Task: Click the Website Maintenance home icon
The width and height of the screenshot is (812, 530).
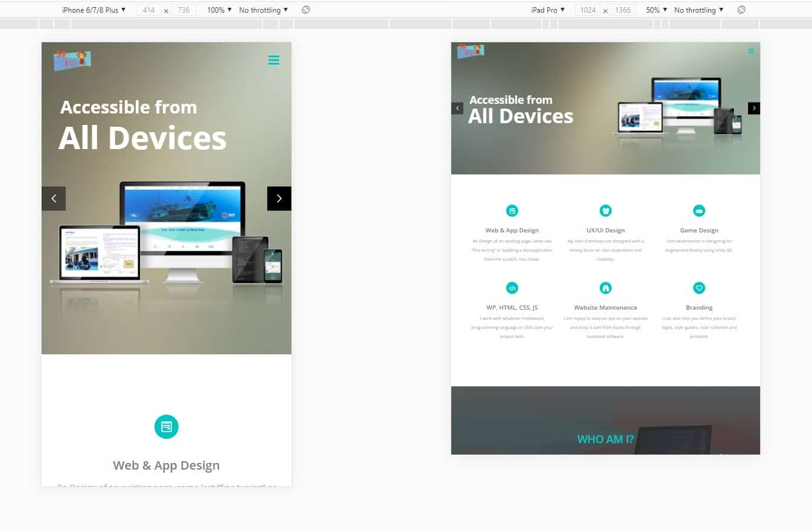Action: [x=606, y=288]
